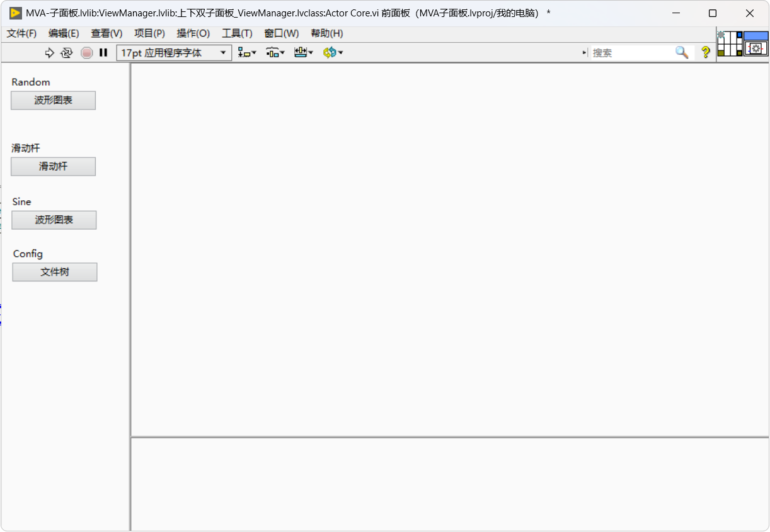Click the 波形图表 button under Random
Image resolution: width=770 pixels, height=532 pixels.
point(54,100)
